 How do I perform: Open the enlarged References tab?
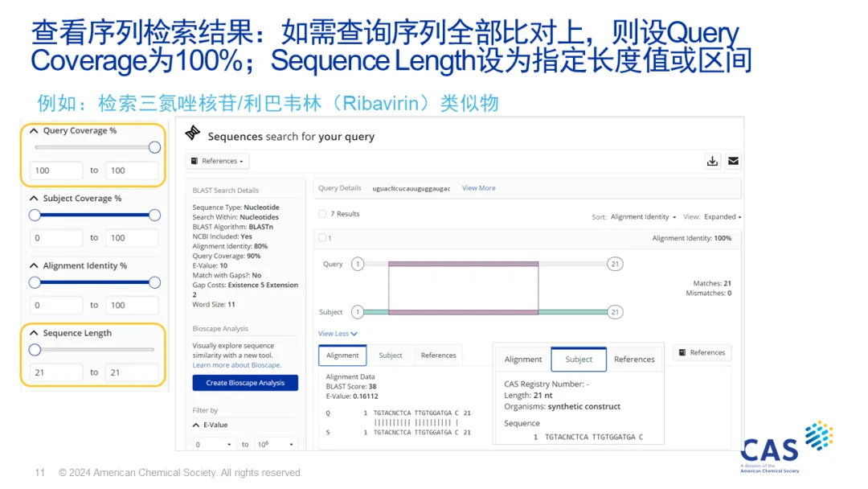click(x=634, y=360)
